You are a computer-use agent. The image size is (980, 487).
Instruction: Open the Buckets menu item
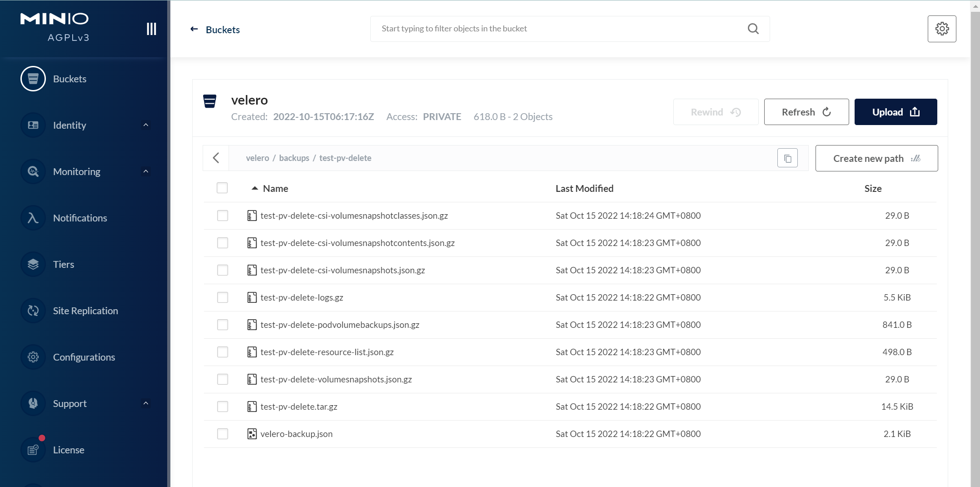click(70, 79)
